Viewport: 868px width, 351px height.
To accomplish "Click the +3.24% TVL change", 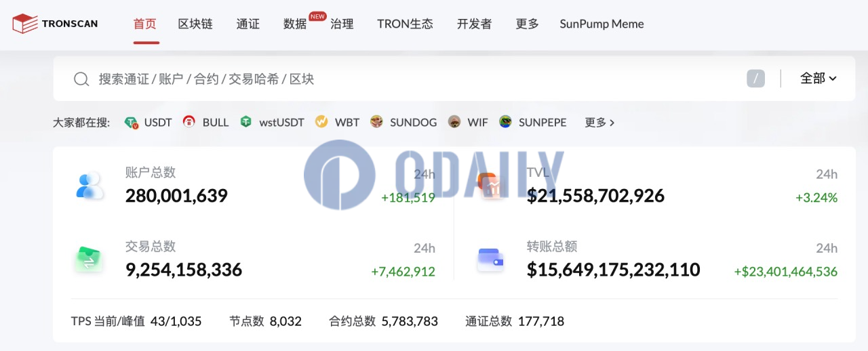I will (x=816, y=198).
